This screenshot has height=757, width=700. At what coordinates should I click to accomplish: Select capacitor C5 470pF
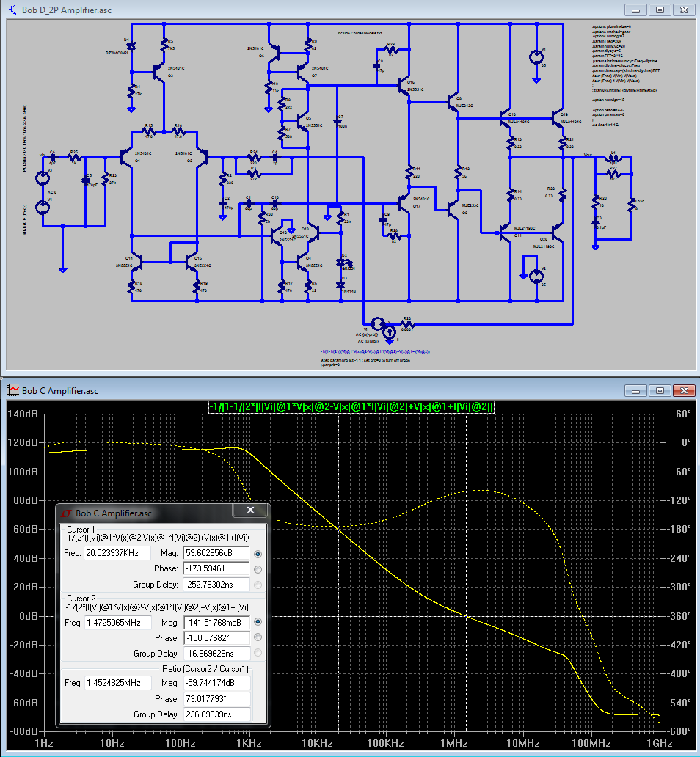point(86,180)
